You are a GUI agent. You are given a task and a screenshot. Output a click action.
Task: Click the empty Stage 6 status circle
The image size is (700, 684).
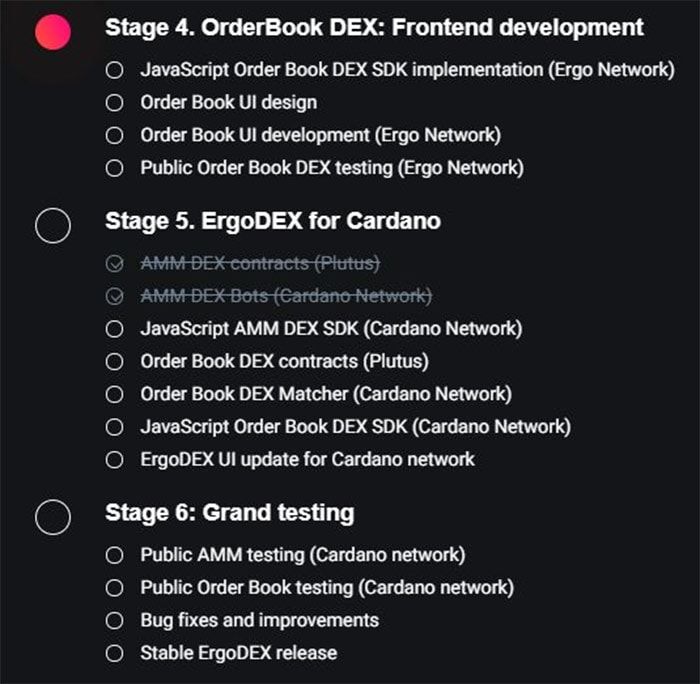point(53,517)
